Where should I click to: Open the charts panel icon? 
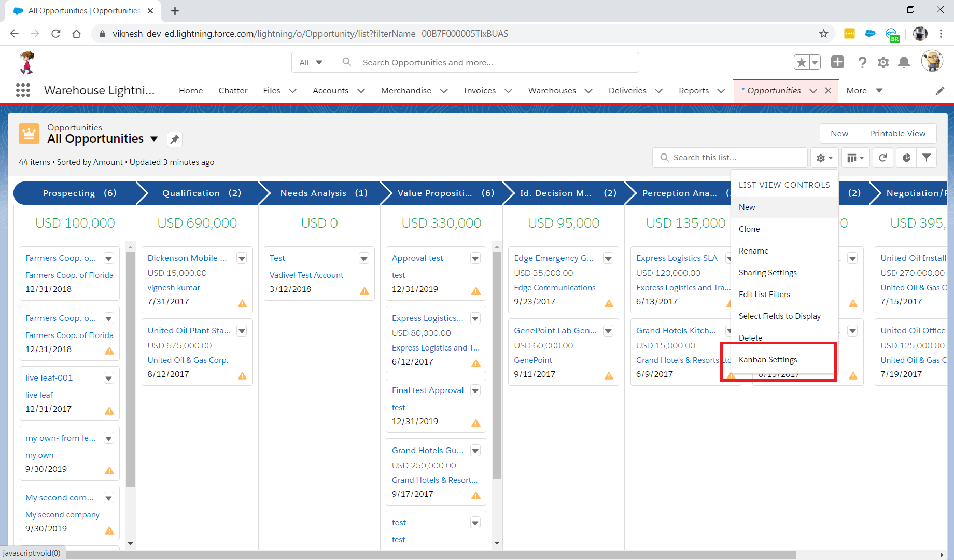(x=906, y=157)
